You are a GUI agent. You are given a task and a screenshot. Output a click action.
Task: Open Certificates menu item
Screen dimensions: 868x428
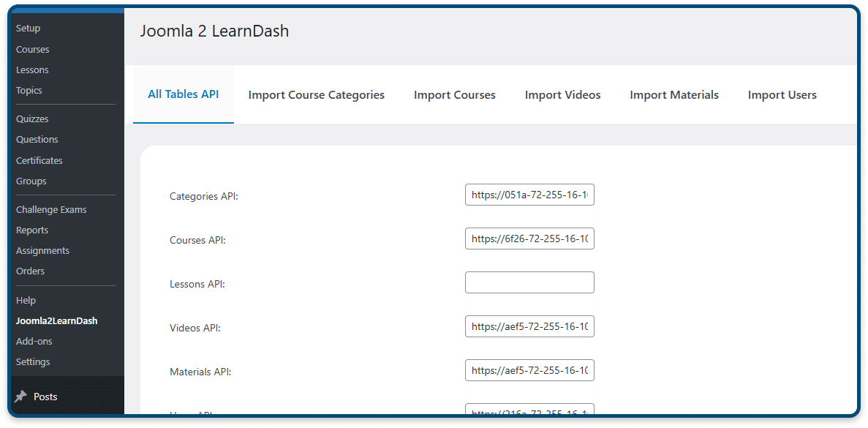(x=39, y=160)
